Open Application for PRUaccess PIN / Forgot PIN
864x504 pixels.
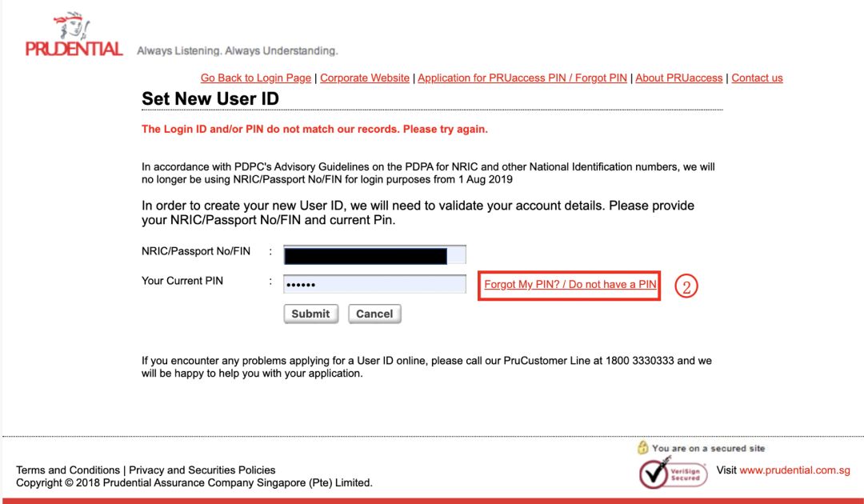pos(522,78)
